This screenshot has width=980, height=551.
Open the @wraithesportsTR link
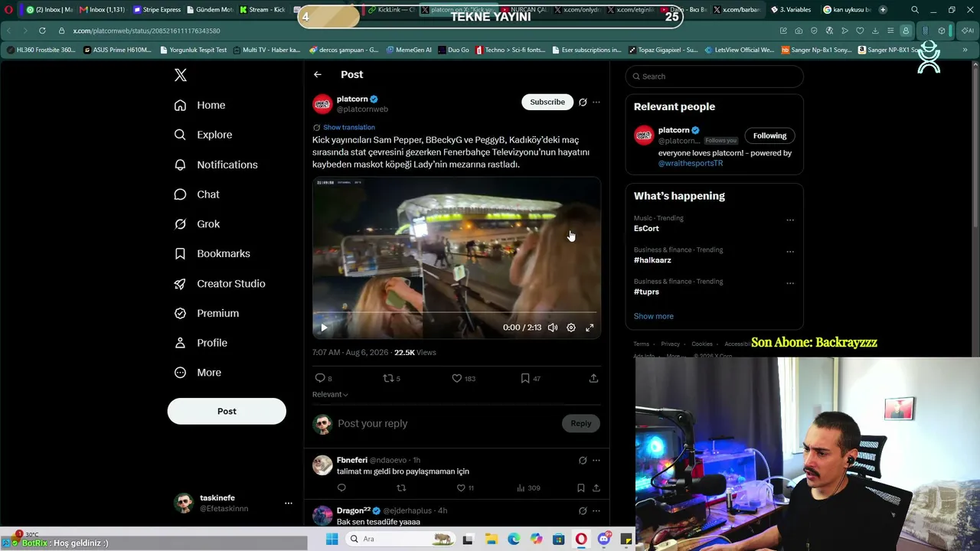pyautogui.click(x=691, y=163)
